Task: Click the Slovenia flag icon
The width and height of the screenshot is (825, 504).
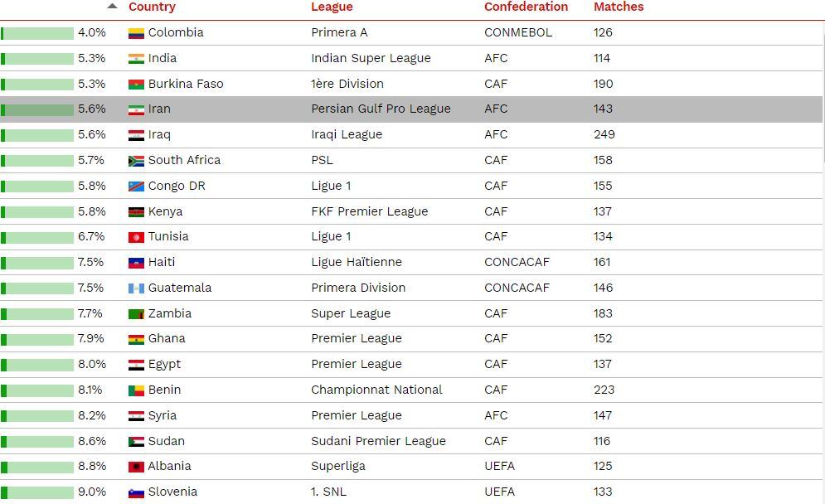Action: (137, 492)
